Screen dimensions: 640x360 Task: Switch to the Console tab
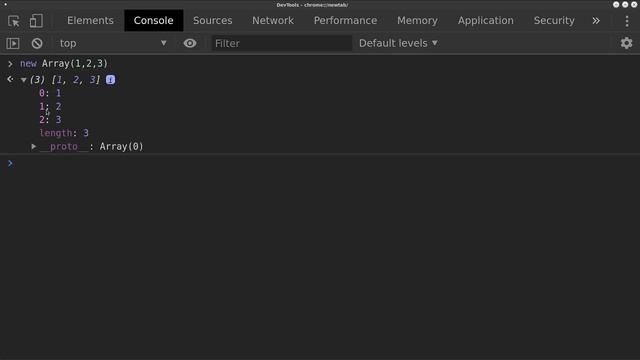[x=153, y=20]
